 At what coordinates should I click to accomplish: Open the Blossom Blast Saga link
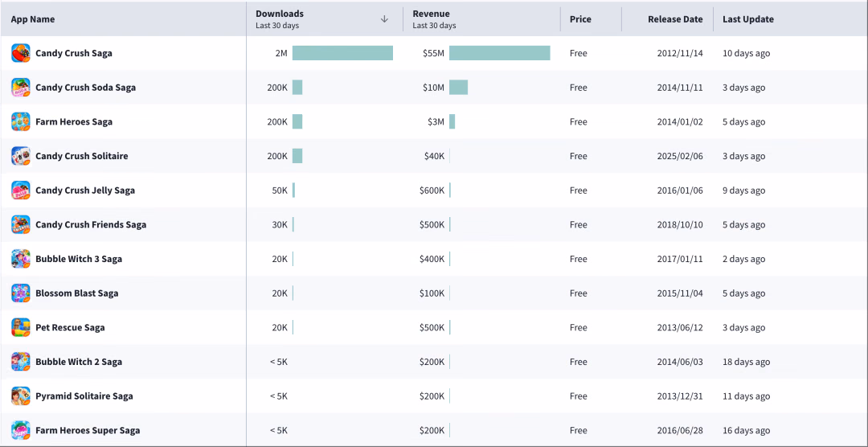(77, 293)
